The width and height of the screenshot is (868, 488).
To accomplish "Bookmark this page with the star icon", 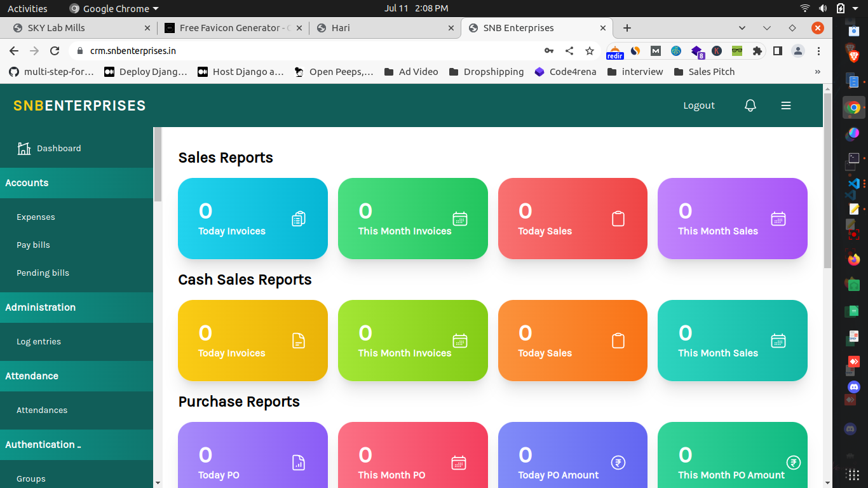I will pos(590,51).
